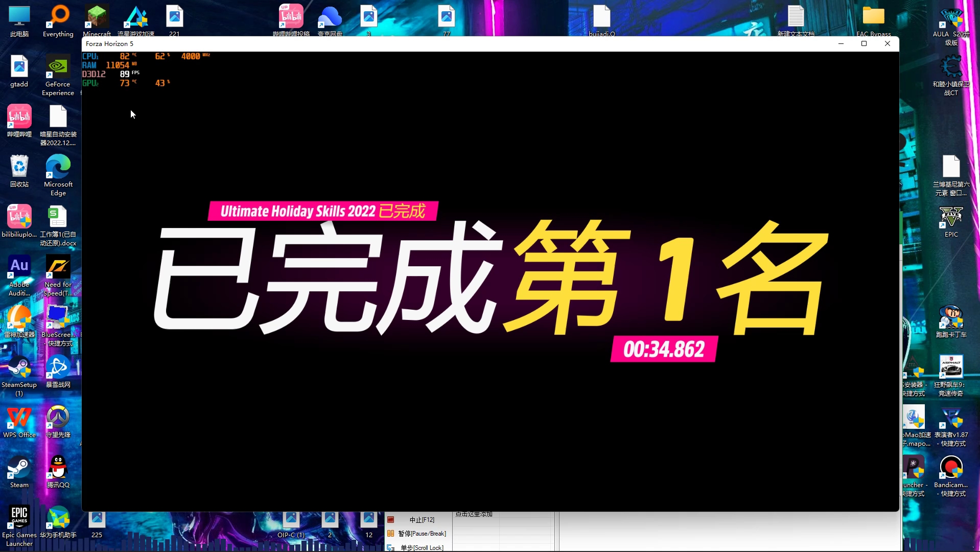Open 表演者v1.87 快捷方式 shortcut

(x=951, y=426)
